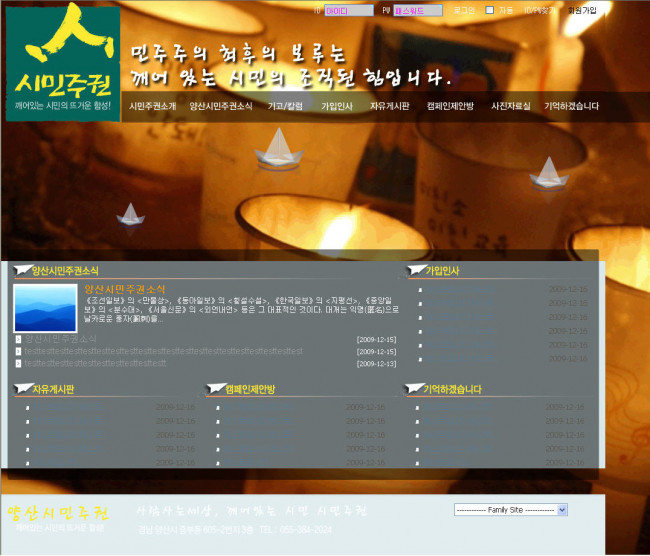Open 사진자료실 from the navigation bar

point(511,106)
